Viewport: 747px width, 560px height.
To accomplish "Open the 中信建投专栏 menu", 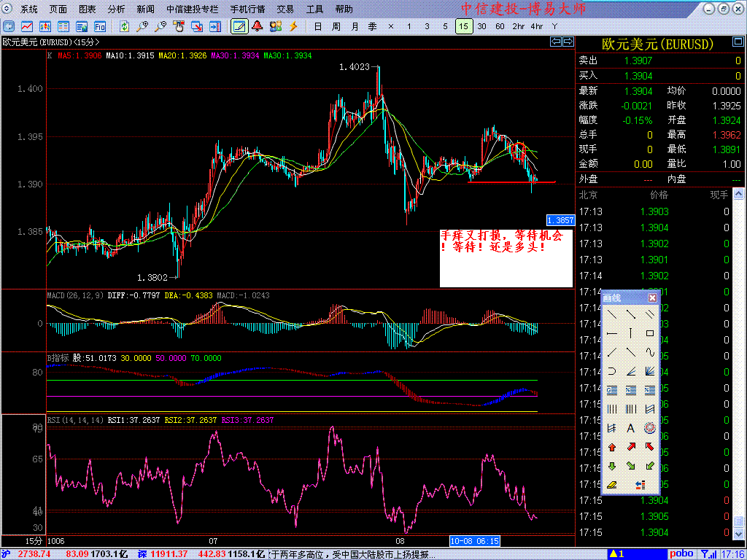I will 193,9.
